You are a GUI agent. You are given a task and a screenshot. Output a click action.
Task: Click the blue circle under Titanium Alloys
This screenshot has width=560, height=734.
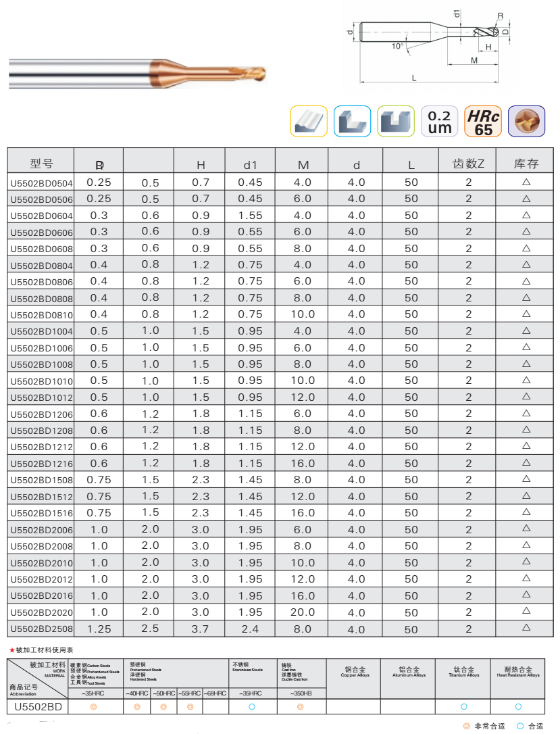tap(464, 706)
